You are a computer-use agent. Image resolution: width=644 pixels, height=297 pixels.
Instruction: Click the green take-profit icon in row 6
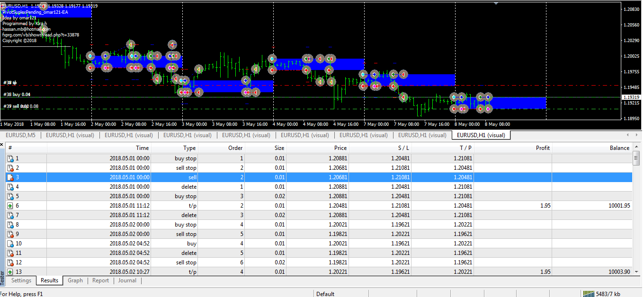pos(10,206)
